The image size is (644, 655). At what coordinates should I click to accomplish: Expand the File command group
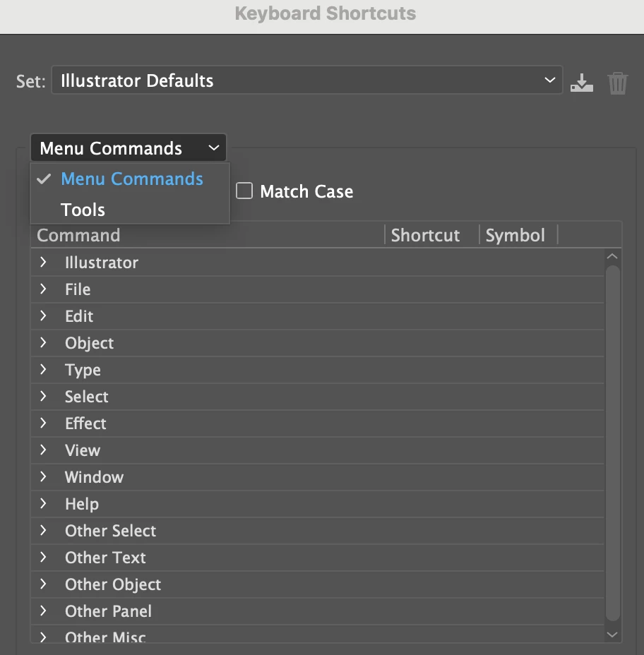tap(44, 289)
